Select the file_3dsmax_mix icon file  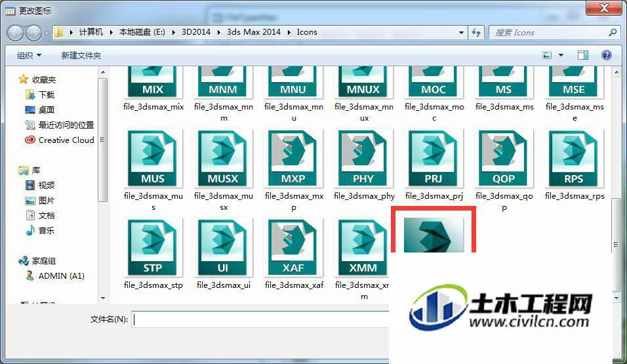coord(153,82)
